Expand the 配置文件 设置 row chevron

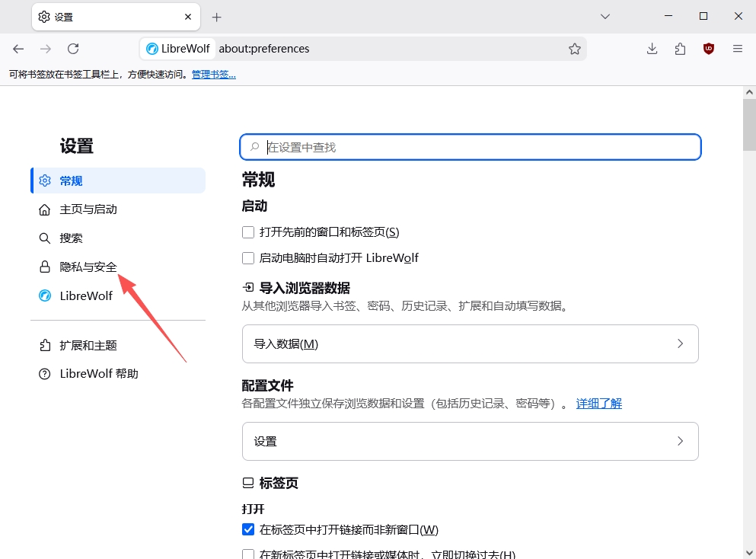point(681,441)
